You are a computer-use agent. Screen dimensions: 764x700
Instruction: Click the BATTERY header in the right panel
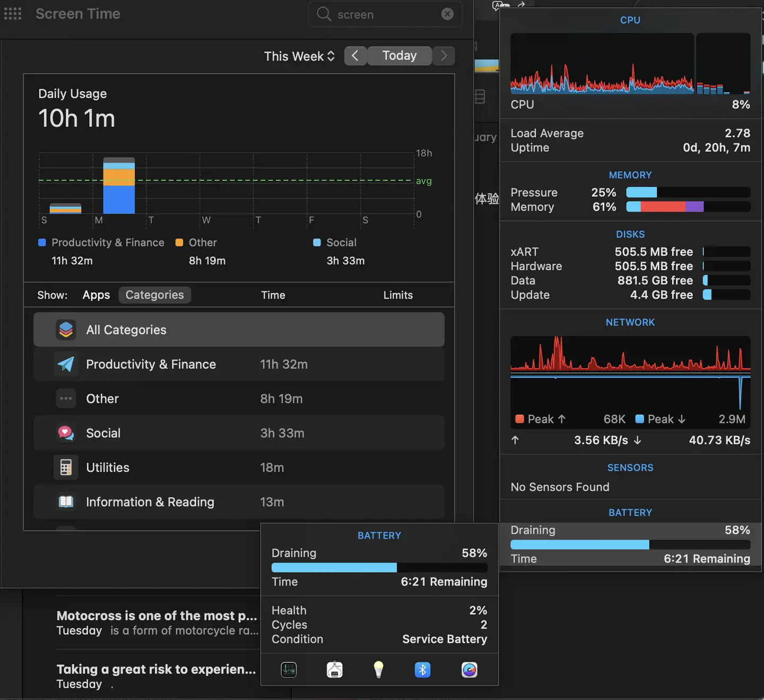630,513
